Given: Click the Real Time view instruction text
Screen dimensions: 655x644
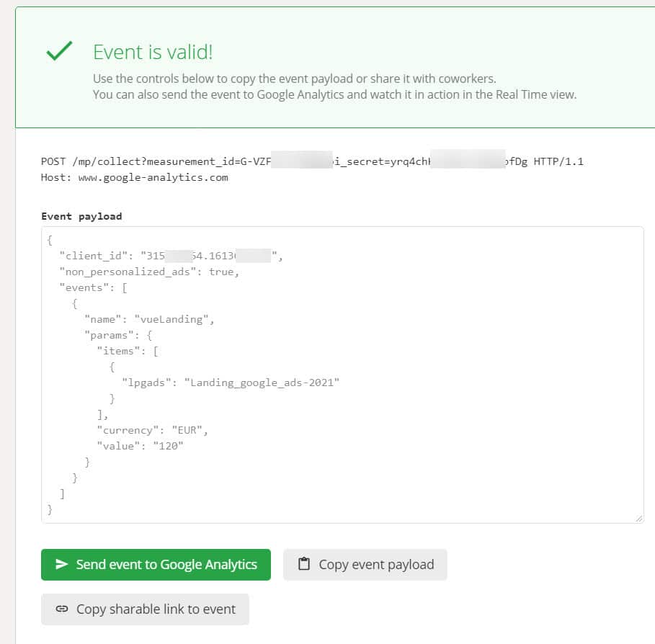Looking at the screenshot, I should [334, 94].
